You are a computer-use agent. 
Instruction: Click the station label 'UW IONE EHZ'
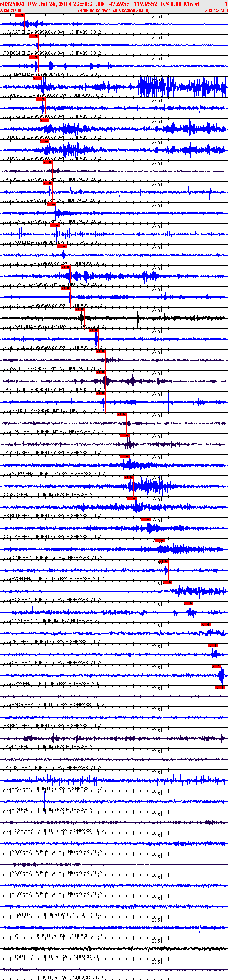[x=17, y=557]
